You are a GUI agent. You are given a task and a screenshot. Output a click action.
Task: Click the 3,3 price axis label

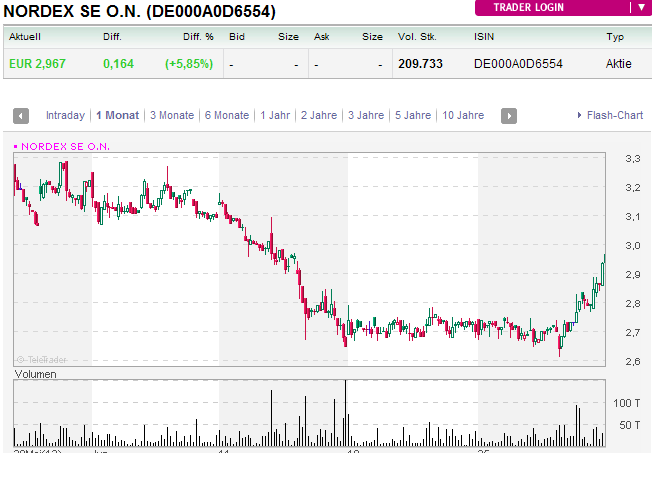tap(633, 159)
